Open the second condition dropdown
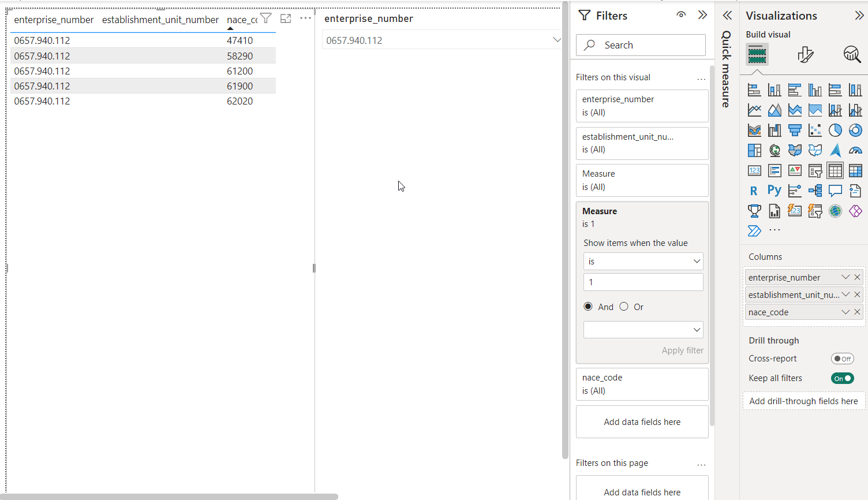868x500 pixels. [643, 330]
